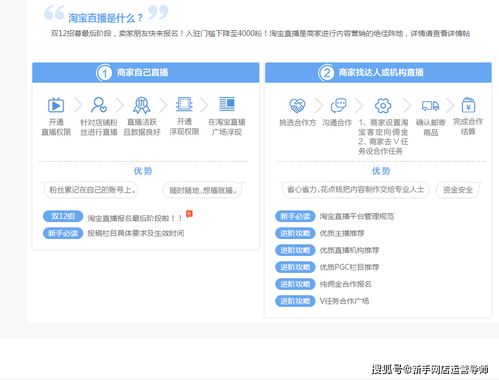Click the 淘宝直播是什么 heading

coord(105,18)
